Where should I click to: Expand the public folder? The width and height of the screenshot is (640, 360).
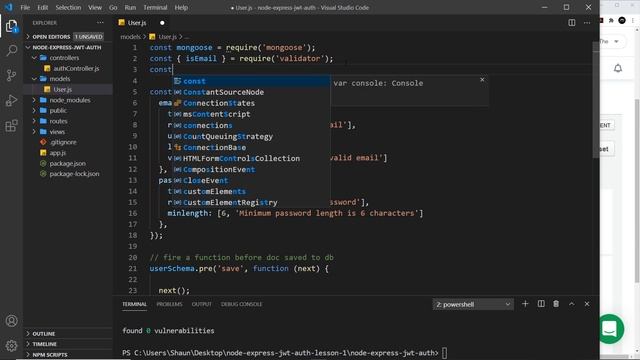coord(68,111)
